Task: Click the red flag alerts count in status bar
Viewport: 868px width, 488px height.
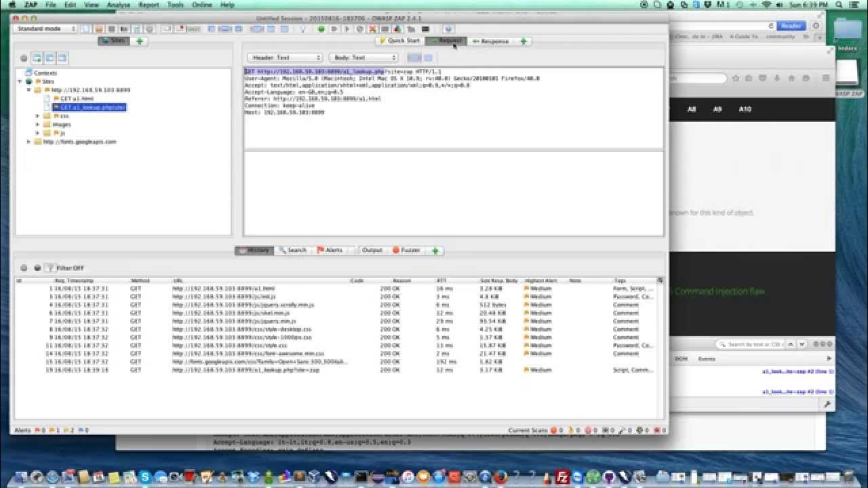Action: (x=39, y=430)
